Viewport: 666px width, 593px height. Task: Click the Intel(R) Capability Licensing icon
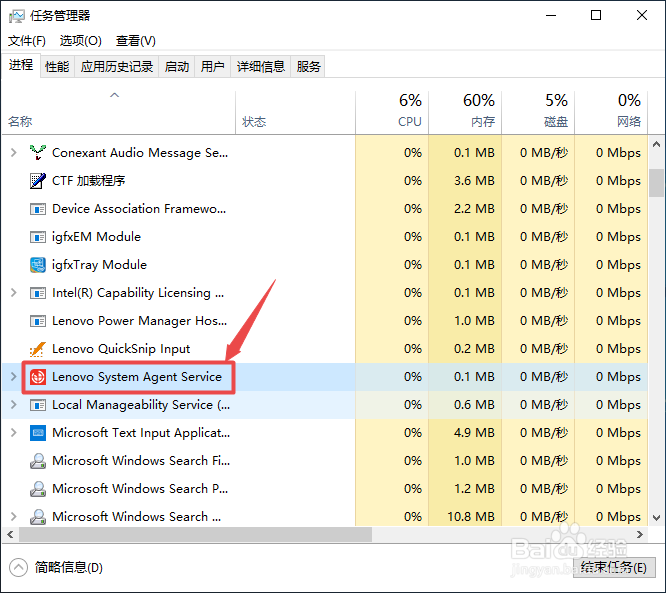(x=38, y=293)
